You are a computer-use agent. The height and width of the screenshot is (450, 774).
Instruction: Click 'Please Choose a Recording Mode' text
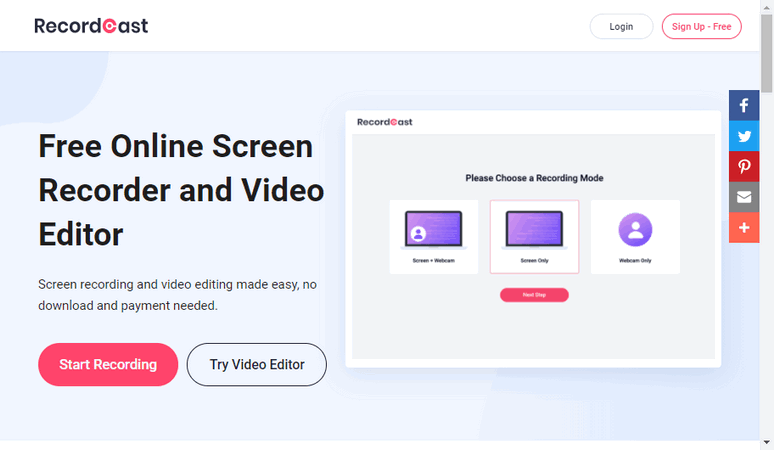pyautogui.click(x=534, y=178)
